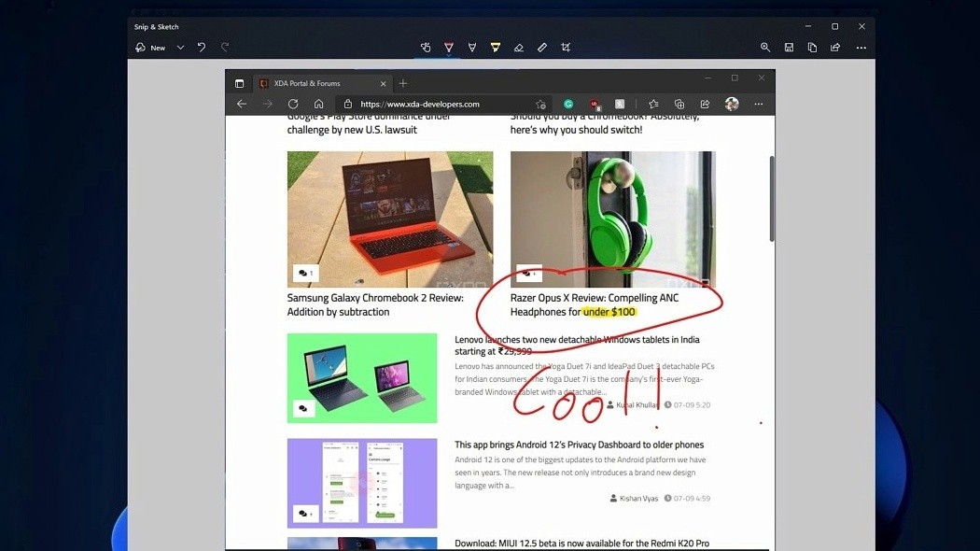
Task: Click the Lenovo tablets thumbnail
Action: pos(362,377)
